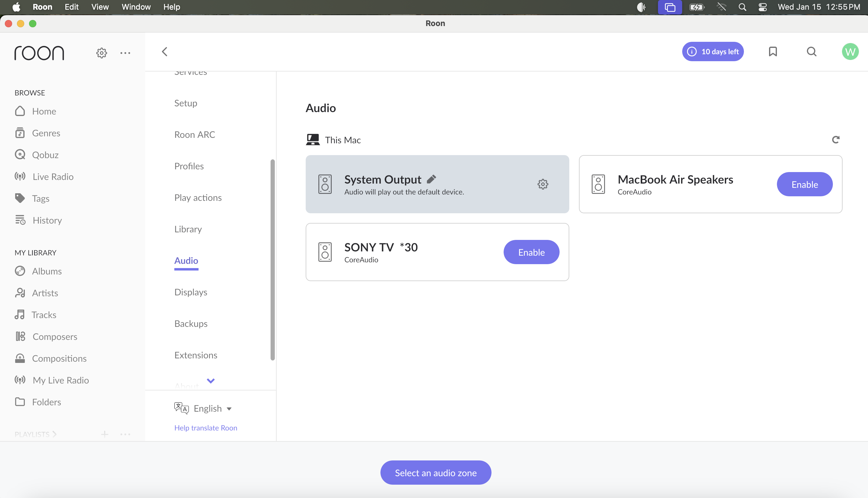
Task: Expand the Playlists section chevron
Action: 54,434
